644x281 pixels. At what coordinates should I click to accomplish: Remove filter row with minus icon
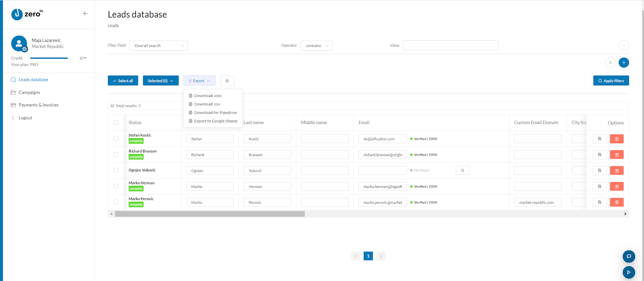point(623,45)
